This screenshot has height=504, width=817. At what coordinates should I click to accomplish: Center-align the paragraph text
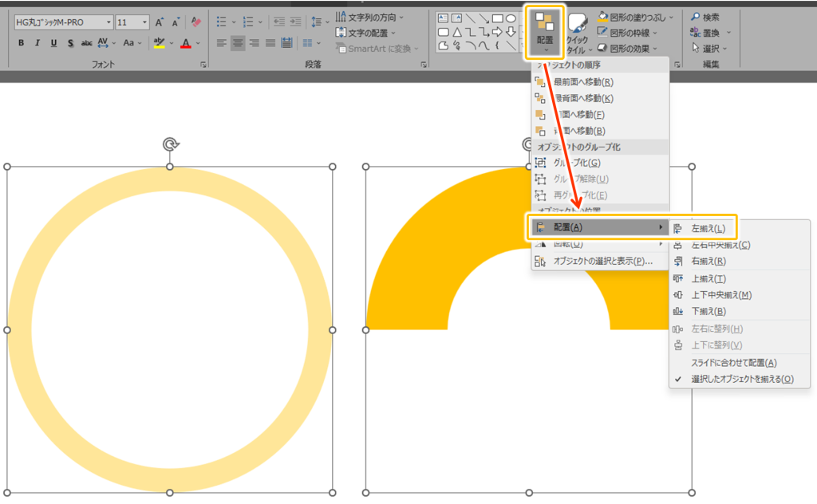(x=238, y=43)
